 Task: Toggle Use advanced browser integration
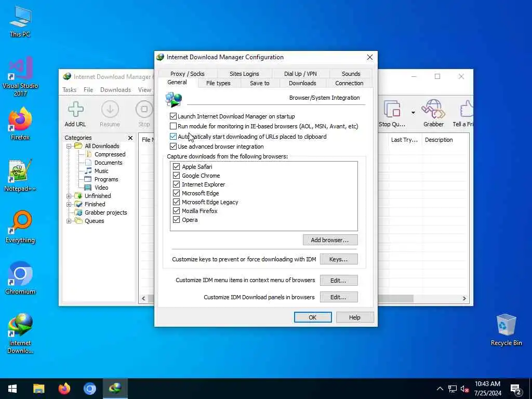tap(174, 146)
